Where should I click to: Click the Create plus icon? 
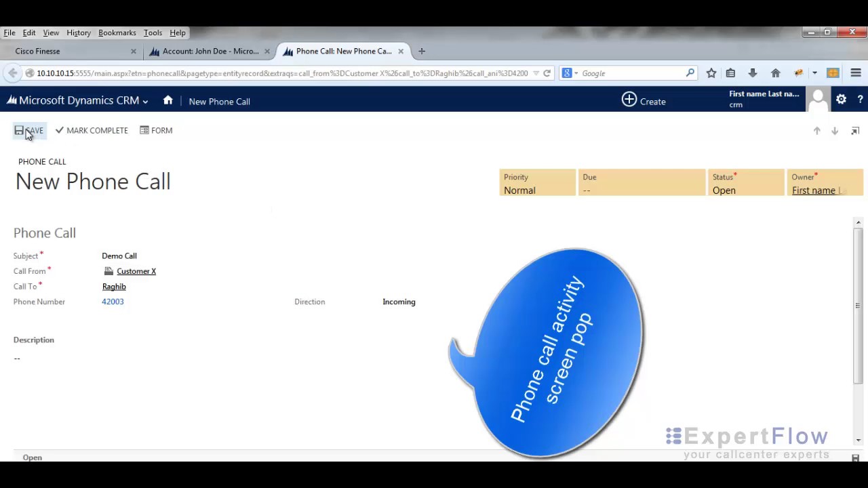(629, 100)
